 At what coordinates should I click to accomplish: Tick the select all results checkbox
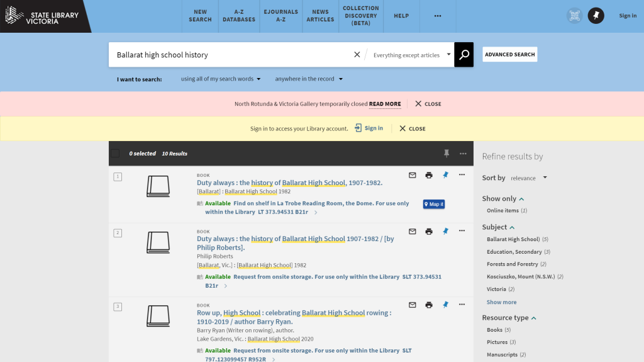coord(115,154)
